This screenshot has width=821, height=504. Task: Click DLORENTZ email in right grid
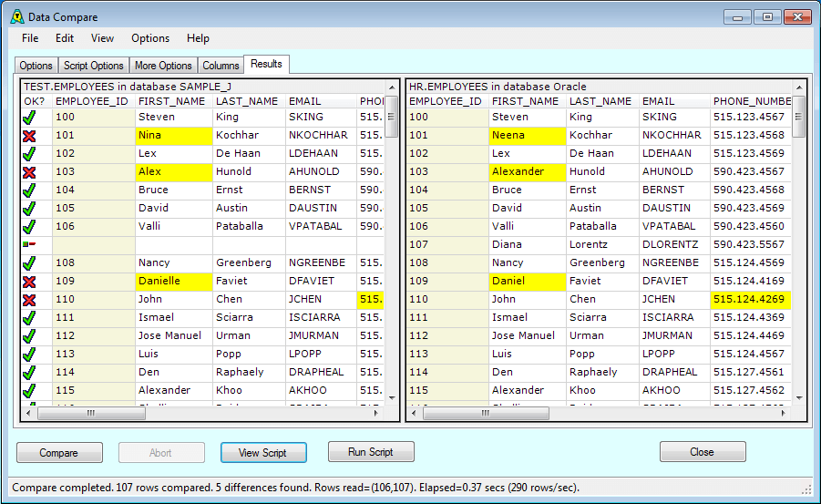click(x=671, y=244)
